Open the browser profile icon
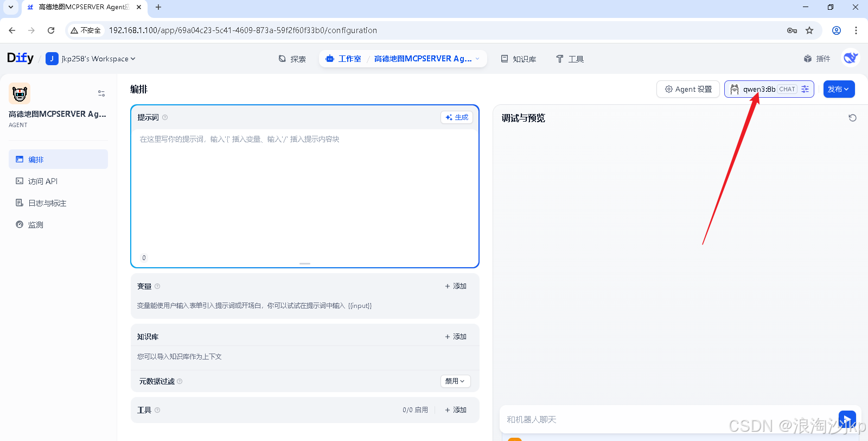 pyautogui.click(x=837, y=30)
